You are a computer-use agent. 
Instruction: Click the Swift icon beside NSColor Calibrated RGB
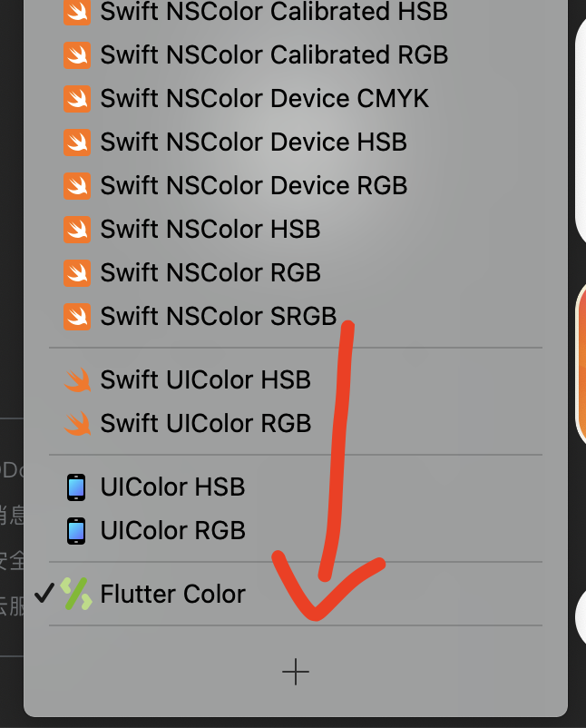[77, 55]
